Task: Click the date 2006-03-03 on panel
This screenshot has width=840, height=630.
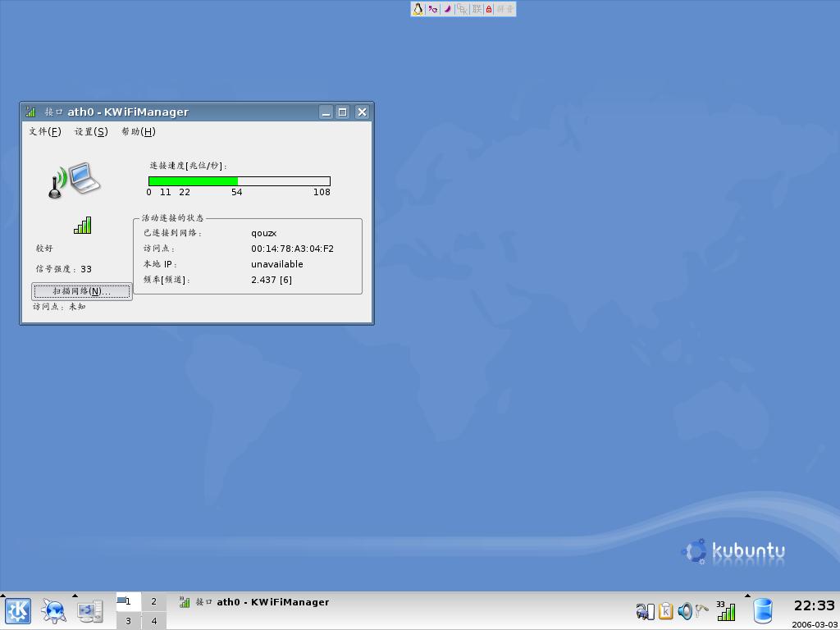Action: coord(815,624)
